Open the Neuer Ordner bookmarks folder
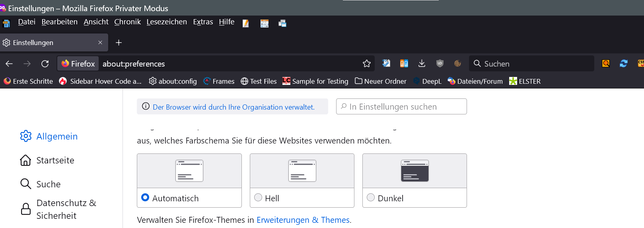Screen dimensions: 644x228 tap(381, 81)
